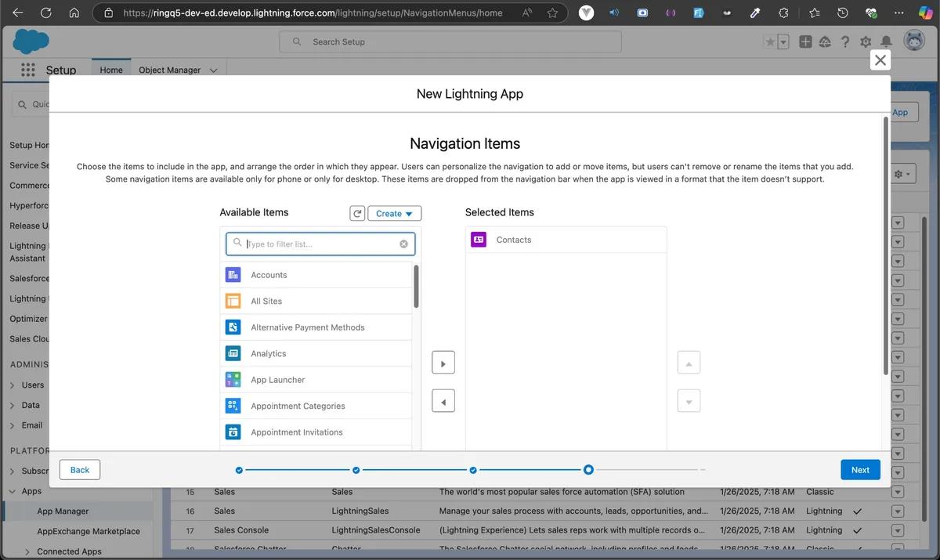Click the Salesforce cloud logo
The width and height of the screenshot is (940, 560).
pyautogui.click(x=31, y=41)
